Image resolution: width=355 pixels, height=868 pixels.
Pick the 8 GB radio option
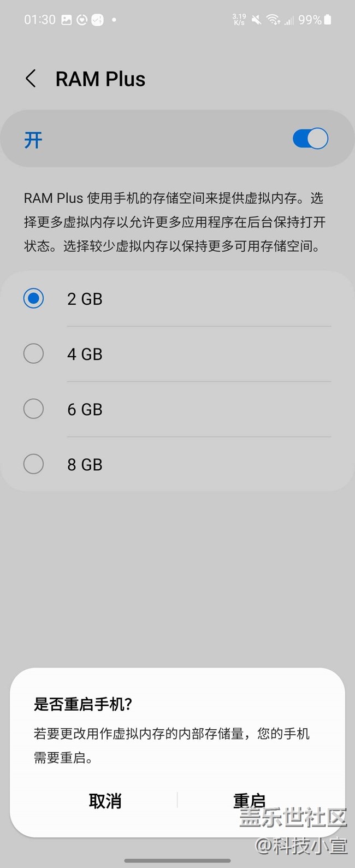click(34, 464)
